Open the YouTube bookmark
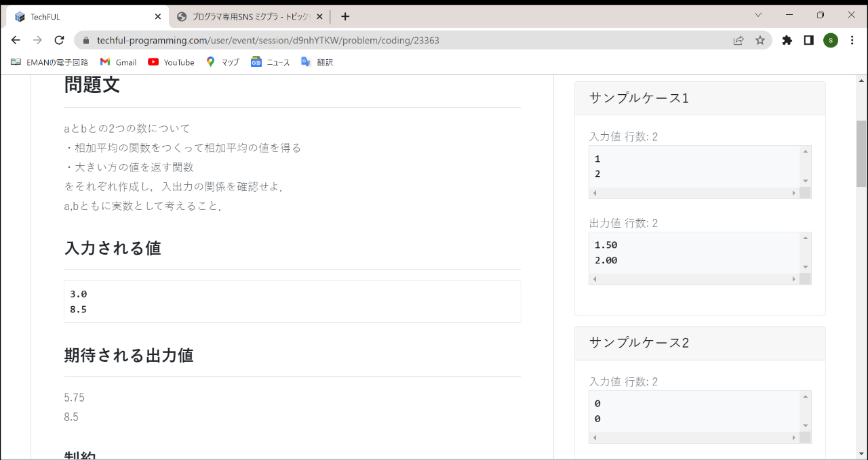 click(x=171, y=62)
